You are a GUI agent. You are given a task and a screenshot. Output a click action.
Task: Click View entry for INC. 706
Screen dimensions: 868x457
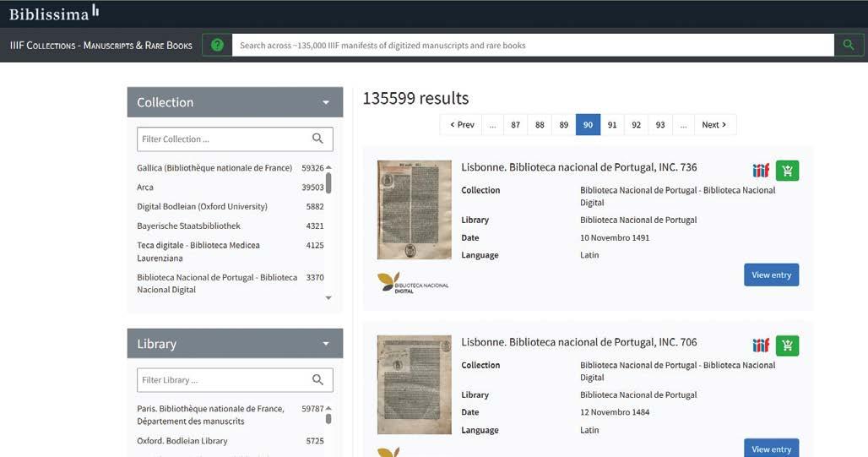(771, 449)
